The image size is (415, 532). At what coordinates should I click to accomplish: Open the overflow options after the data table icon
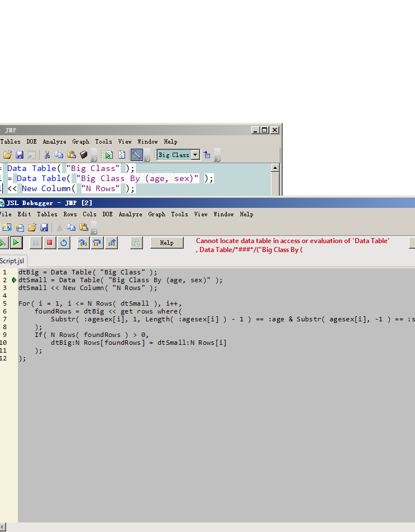217,155
